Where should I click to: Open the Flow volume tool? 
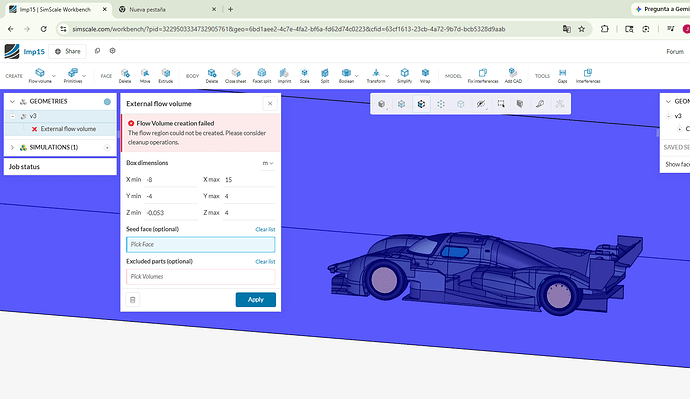click(x=40, y=75)
